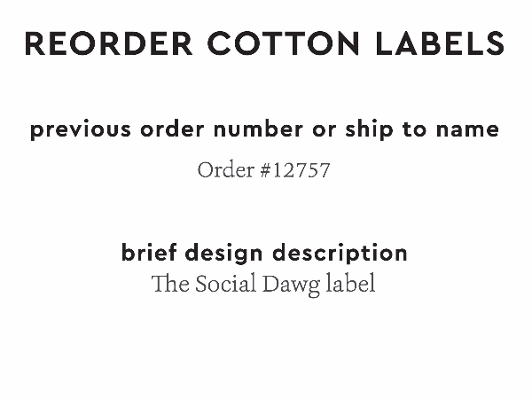Click the word 'Order' before #12757
The height and width of the screenshot is (399, 532).
click(225, 169)
